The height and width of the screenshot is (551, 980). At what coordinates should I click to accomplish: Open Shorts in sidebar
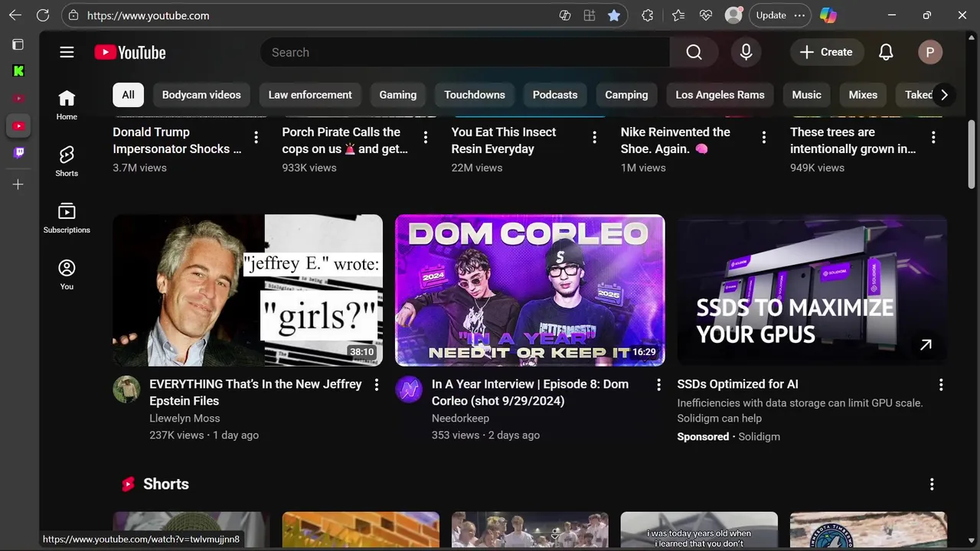[x=67, y=161]
